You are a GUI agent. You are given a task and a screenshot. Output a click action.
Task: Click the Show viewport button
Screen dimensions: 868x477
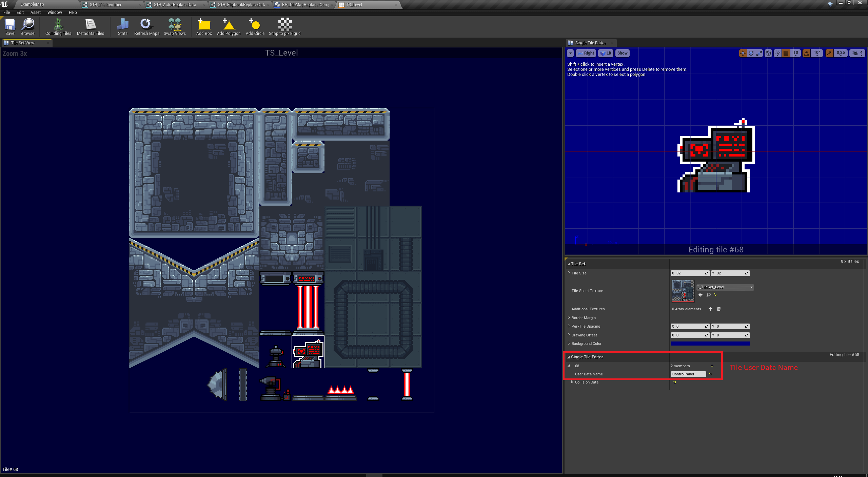(622, 53)
